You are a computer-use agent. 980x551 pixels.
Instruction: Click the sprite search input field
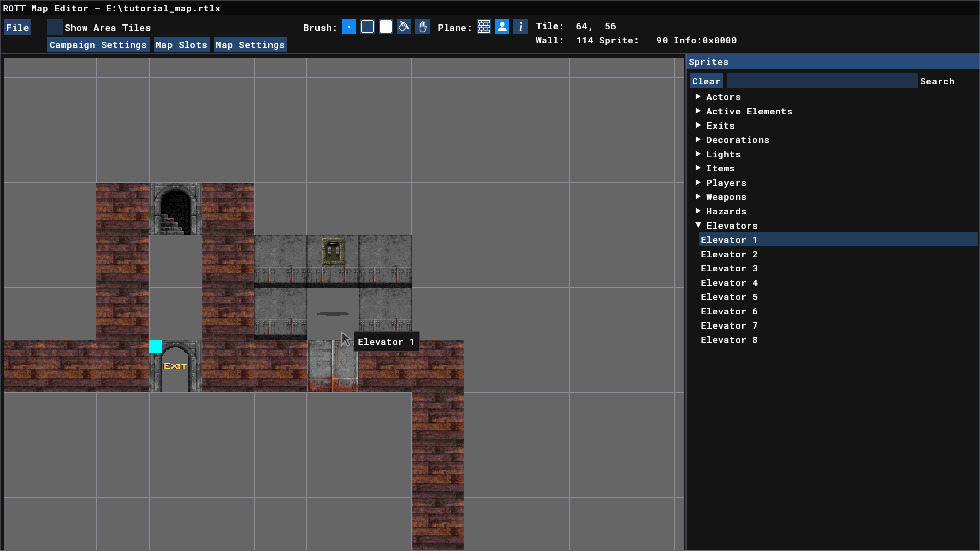(x=822, y=81)
